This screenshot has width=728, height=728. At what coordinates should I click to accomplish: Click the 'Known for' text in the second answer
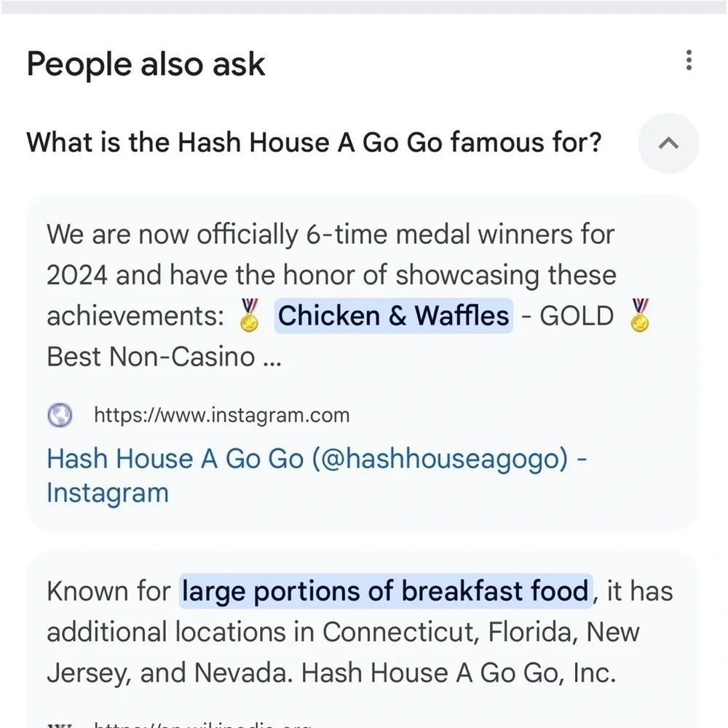pyautogui.click(x=108, y=591)
